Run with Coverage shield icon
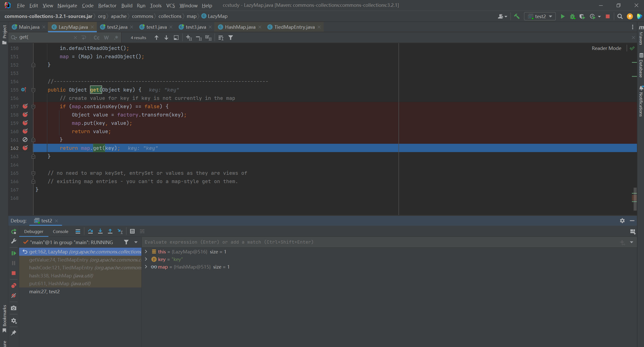This screenshot has width=644, height=347. pyautogui.click(x=582, y=16)
